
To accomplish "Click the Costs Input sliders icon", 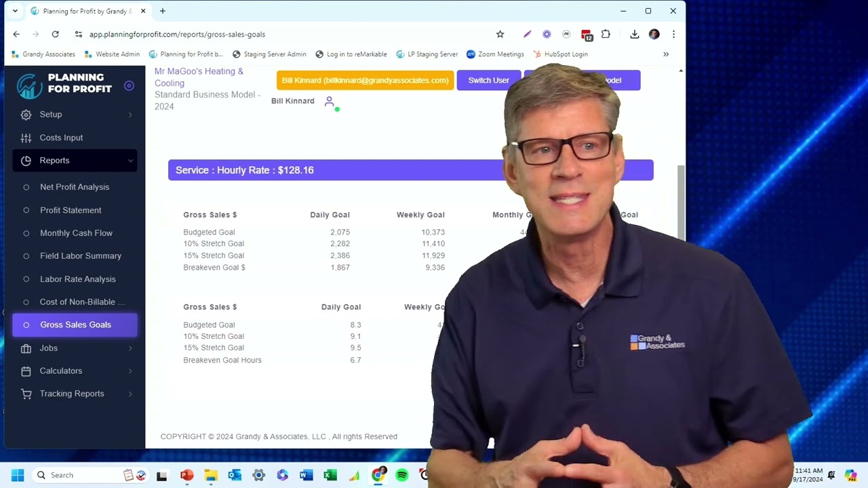I will point(26,138).
